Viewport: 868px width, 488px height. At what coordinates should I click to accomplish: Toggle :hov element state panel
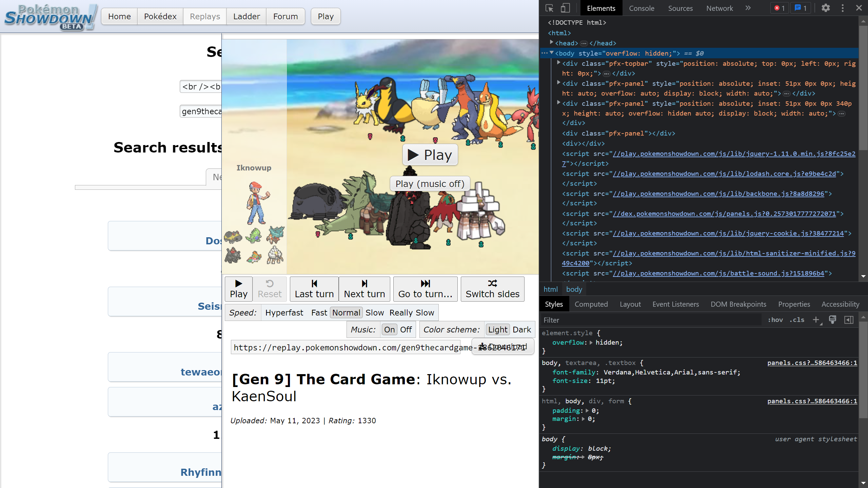click(x=775, y=320)
